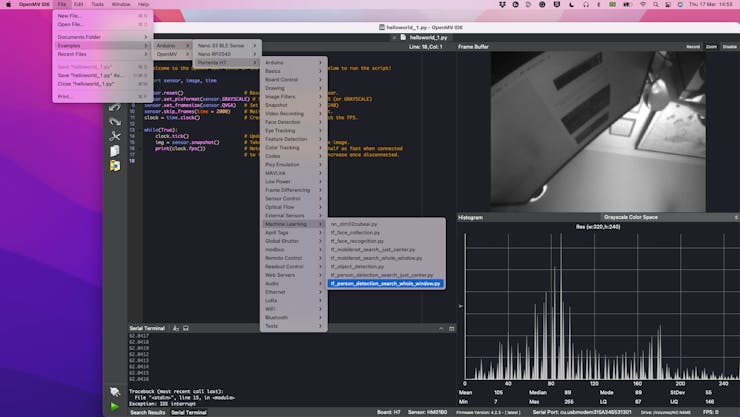Click the Paste icon in left toolbar
Screen dimensions: 740x417
coord(115,165)
